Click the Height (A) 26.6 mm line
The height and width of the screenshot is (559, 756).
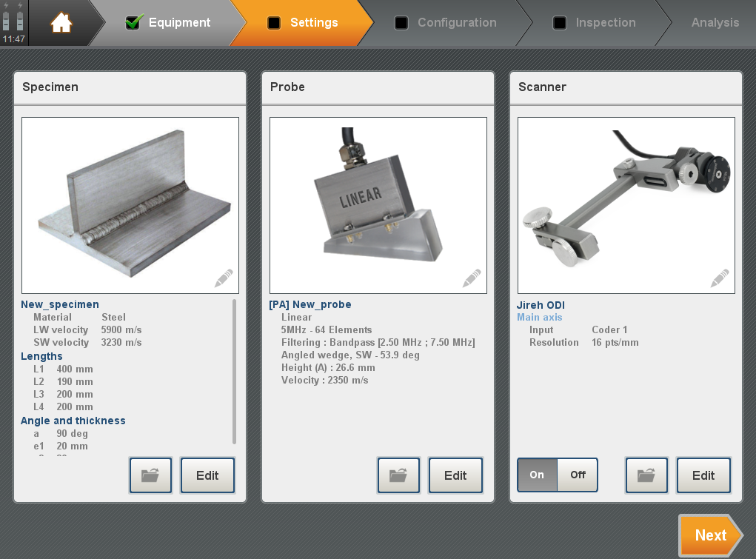328,367
